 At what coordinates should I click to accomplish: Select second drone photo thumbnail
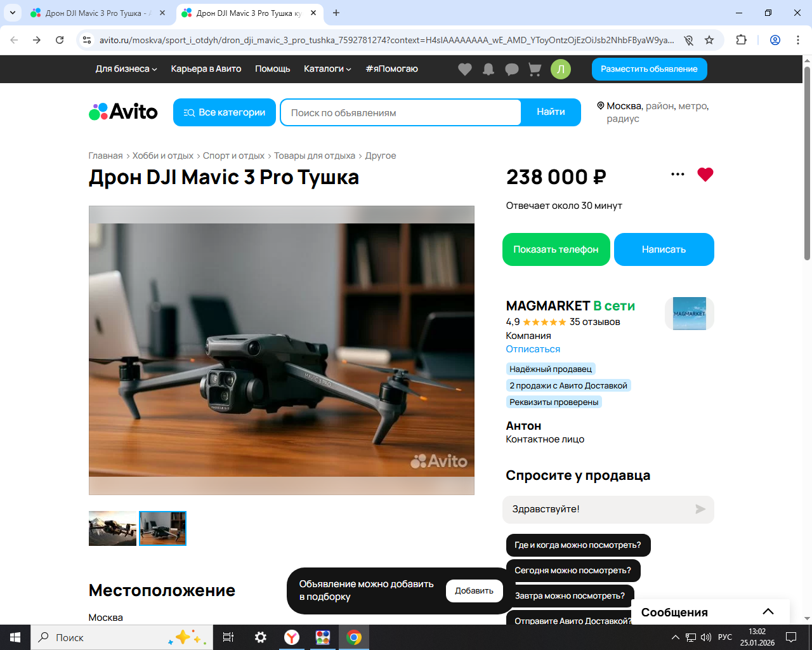(x=162, y=528)
